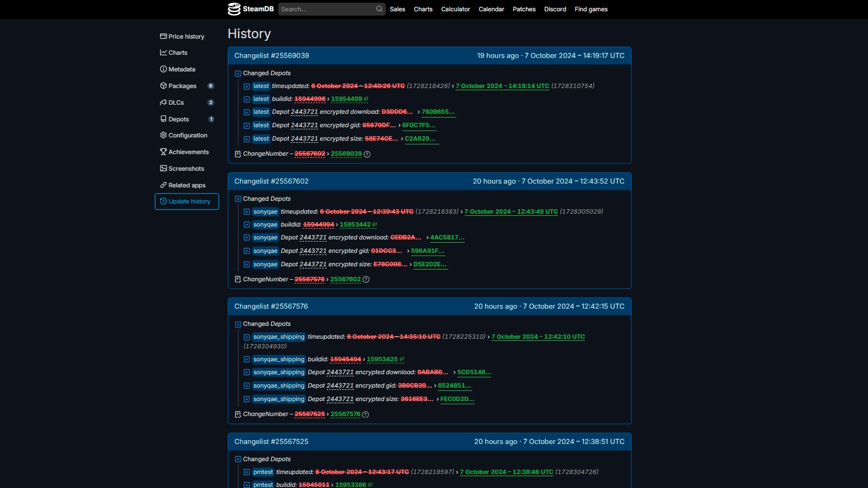Screen dimensions: 868x488
Task: Open the Sales menu item
Action: (x=397, y=9)
